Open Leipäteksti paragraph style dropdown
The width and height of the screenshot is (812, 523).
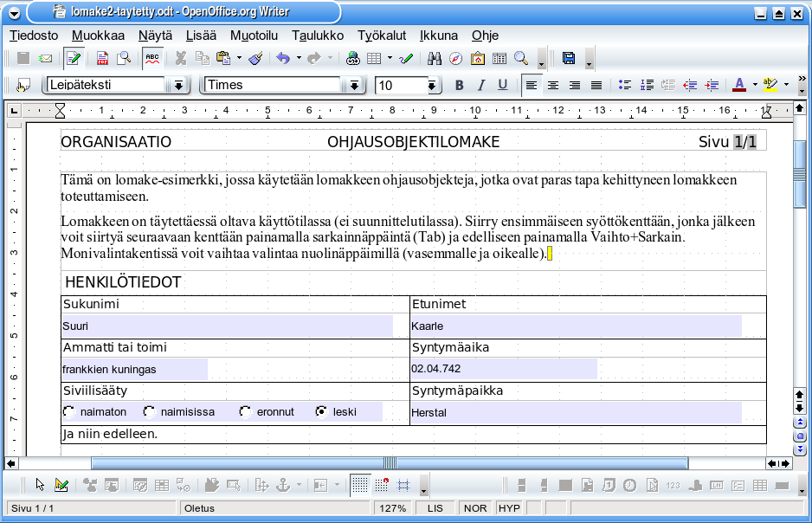click(x=178, y=86)
